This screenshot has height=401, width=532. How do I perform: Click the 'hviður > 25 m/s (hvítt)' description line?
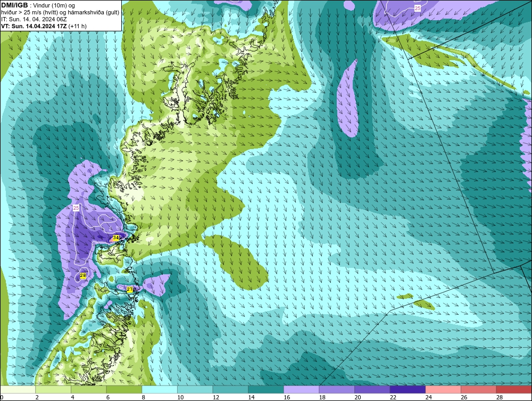click(60, 12)
